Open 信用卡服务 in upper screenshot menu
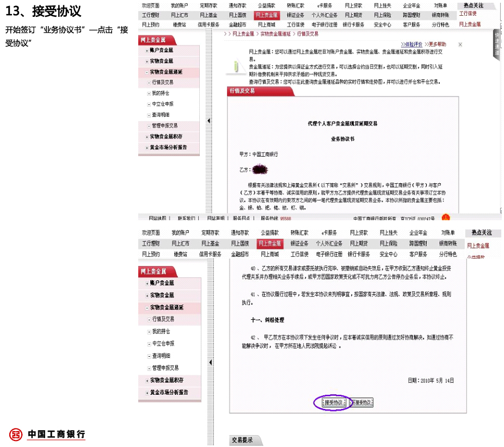The height and width of the screenshot is (447, 504). [208, 24]
